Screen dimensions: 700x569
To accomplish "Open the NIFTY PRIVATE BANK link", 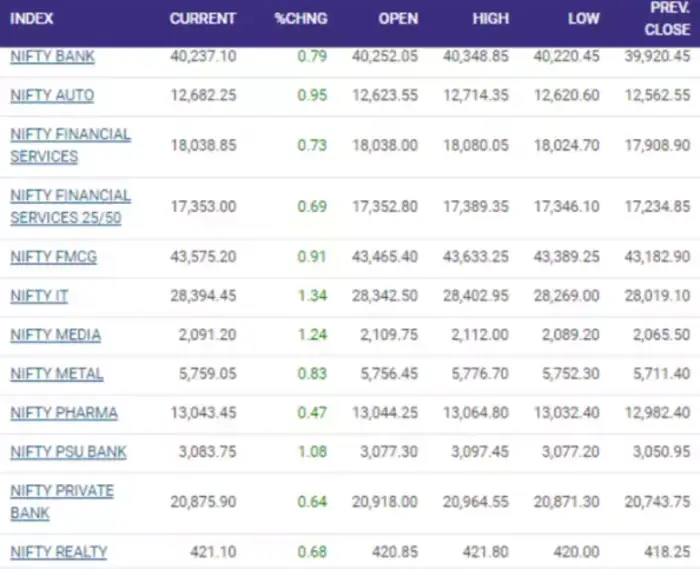I will pos(62,501).
